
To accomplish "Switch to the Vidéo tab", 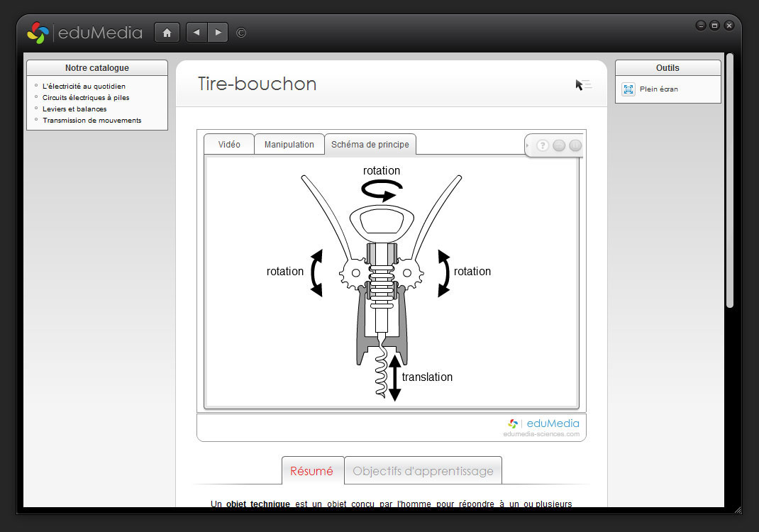I will [229, 145].
